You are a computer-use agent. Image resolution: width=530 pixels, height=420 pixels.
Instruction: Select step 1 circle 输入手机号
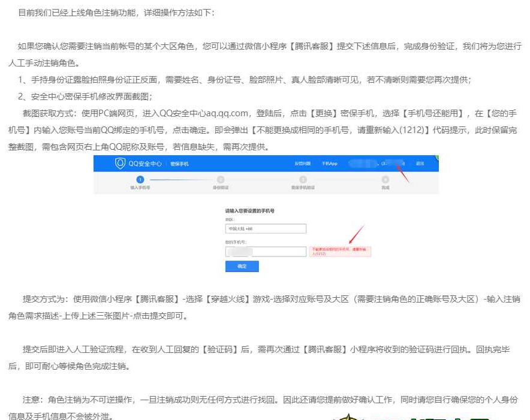point(140,179)
